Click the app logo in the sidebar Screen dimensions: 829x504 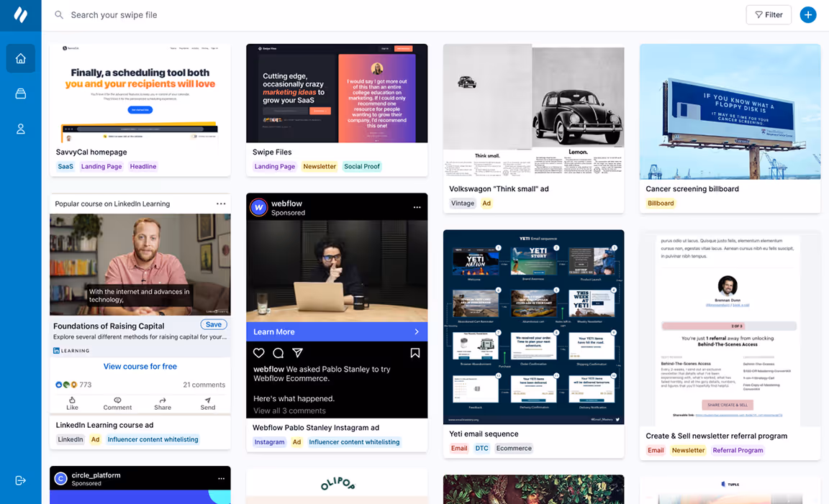[x=21, y=15]
